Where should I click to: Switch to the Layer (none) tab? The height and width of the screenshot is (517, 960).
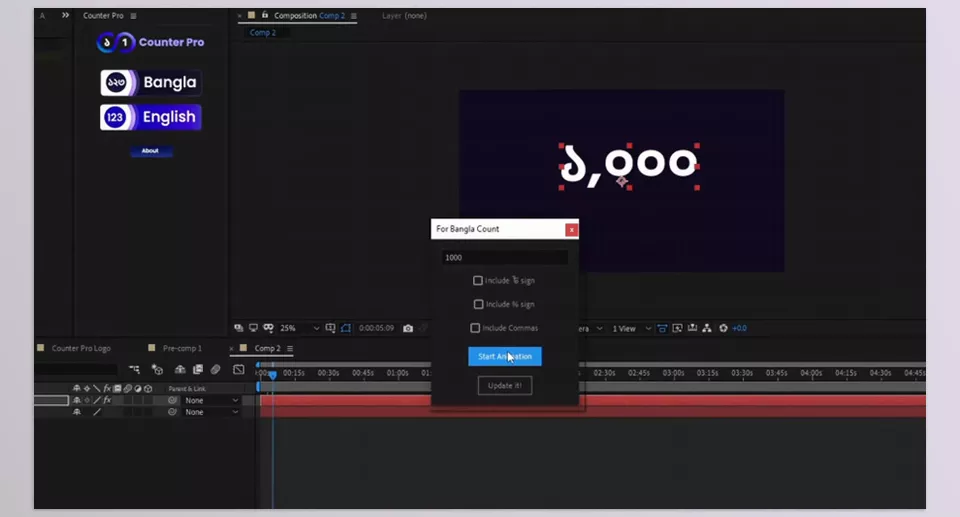[x=404, y=16]
